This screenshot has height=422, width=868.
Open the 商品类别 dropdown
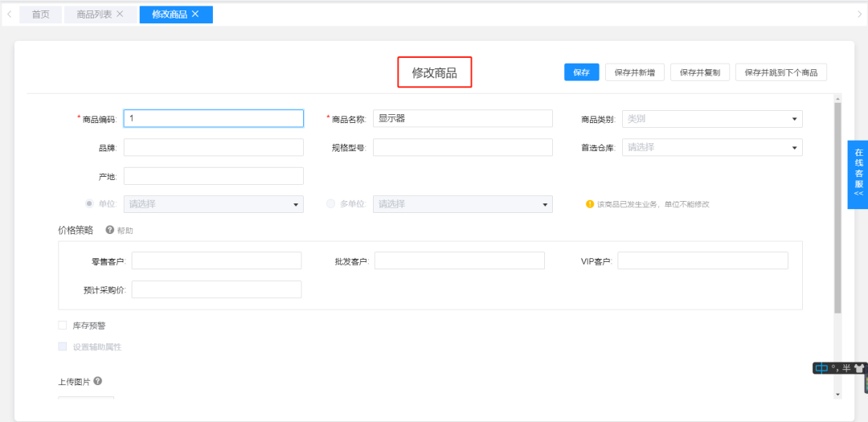coord(712,118)
